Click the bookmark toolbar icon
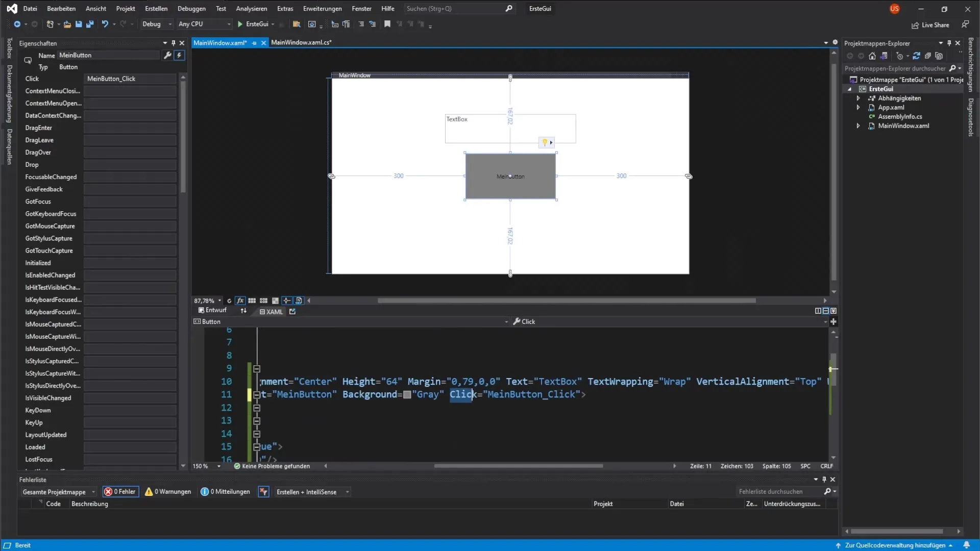 pos(387,24)
